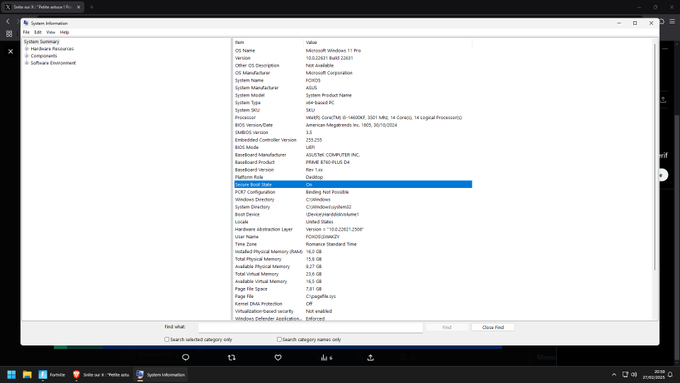The height and width of the screenshot is (383, 680).
Task: Click the System Information taskbar button
Action: click(160, 375)
